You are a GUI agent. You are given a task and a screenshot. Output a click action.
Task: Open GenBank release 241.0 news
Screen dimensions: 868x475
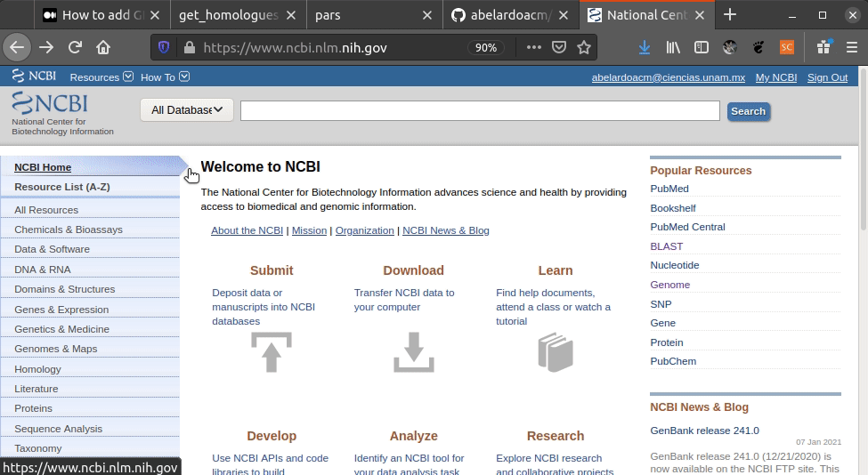coord(705,431)
